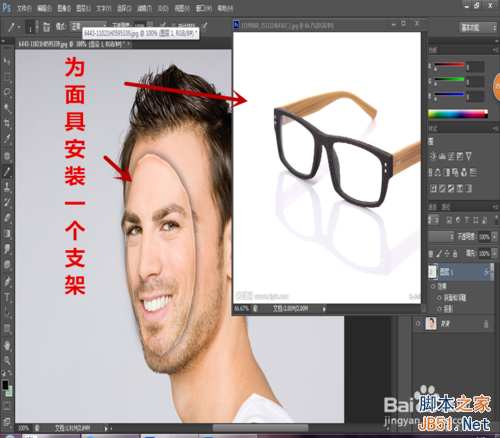500x438 pixels.
Task: Add Brightness/Contrast adjustment
Action: tap(433, 156)
